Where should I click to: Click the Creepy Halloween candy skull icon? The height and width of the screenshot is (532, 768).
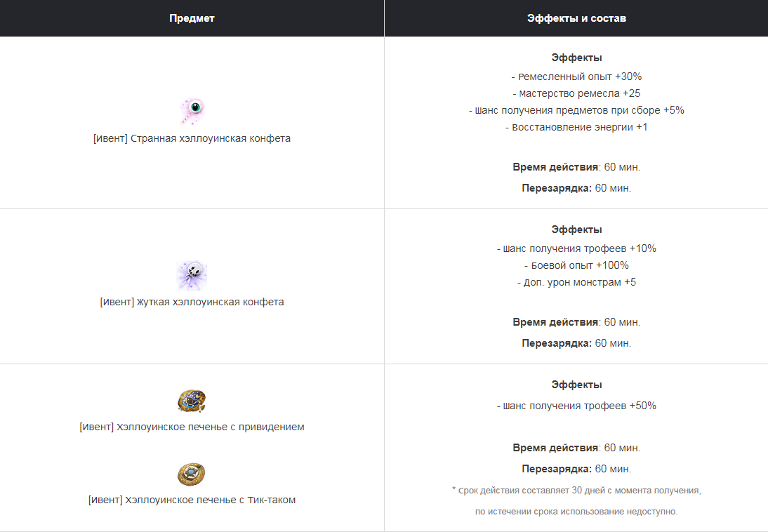coord(192,275)
